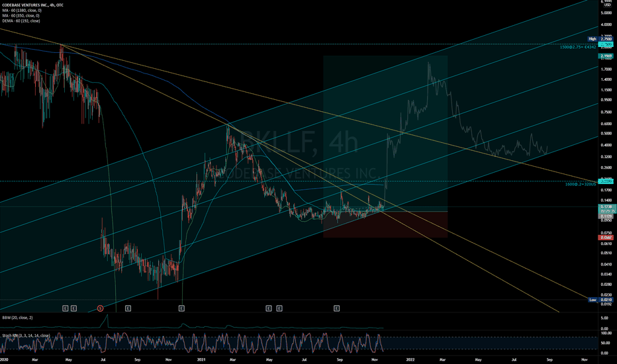Select the Stoch RSI indicator label
This screenshot has width=617, height=364.
26,336
